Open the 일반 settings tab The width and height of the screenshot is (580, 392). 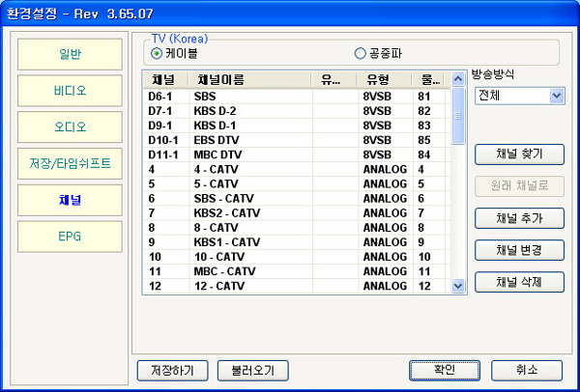(x=70, y=54)
